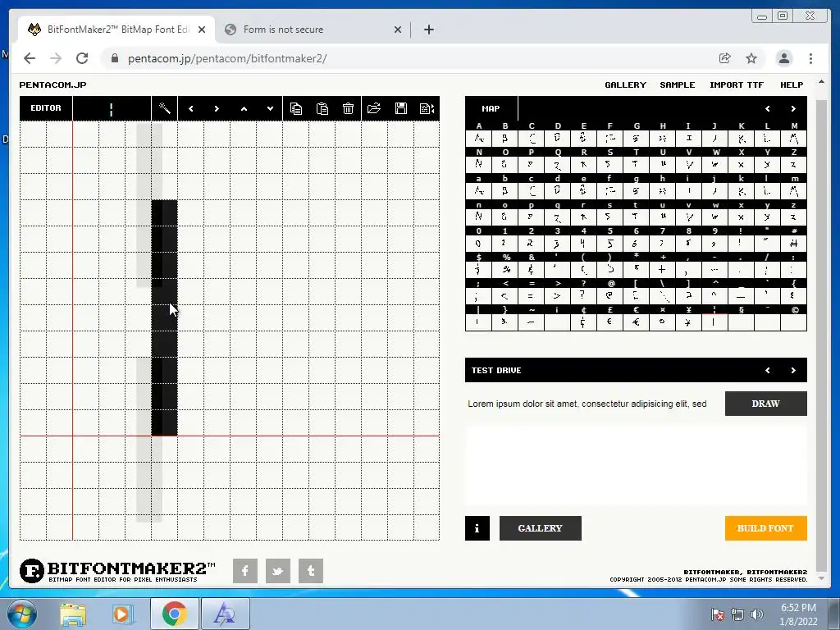Viewport: 840px width, 630px height.
Task: Bookmark this page with star icon
Action: point(751,58)
